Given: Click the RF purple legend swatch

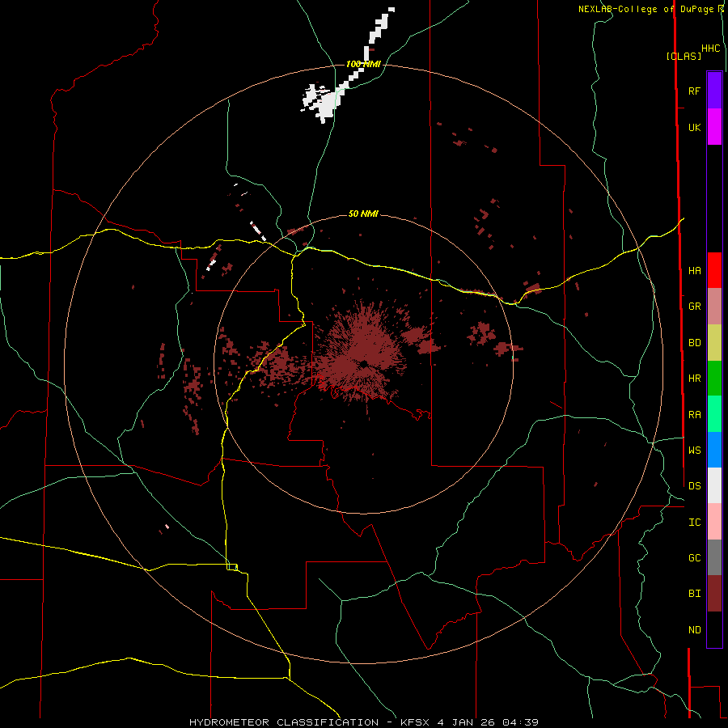Looking at the screenshot, I should [714, 91].
